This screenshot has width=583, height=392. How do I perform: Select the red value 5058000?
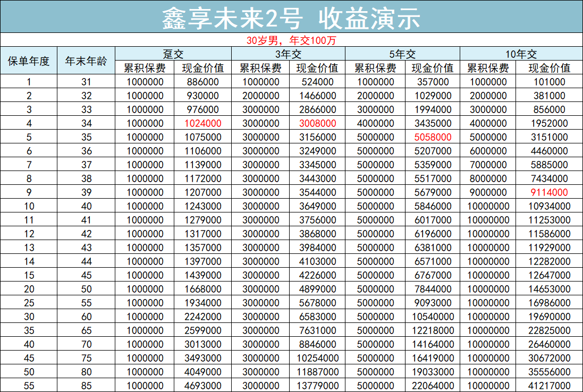coord(433,137)
